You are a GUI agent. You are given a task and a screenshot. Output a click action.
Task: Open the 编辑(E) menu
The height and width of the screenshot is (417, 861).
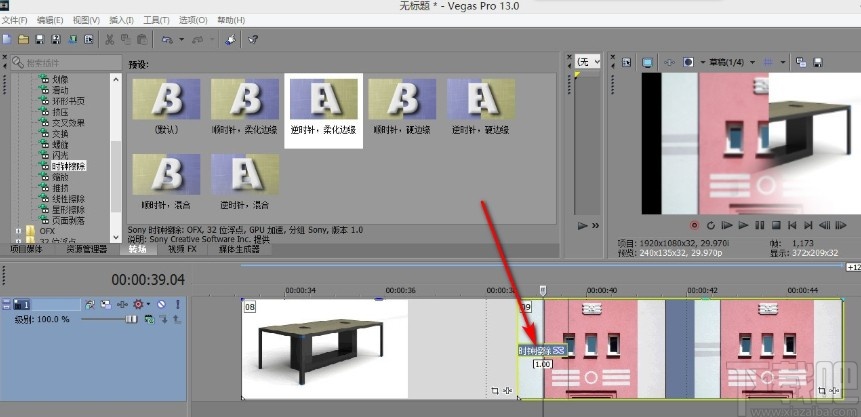click(50, 20)
